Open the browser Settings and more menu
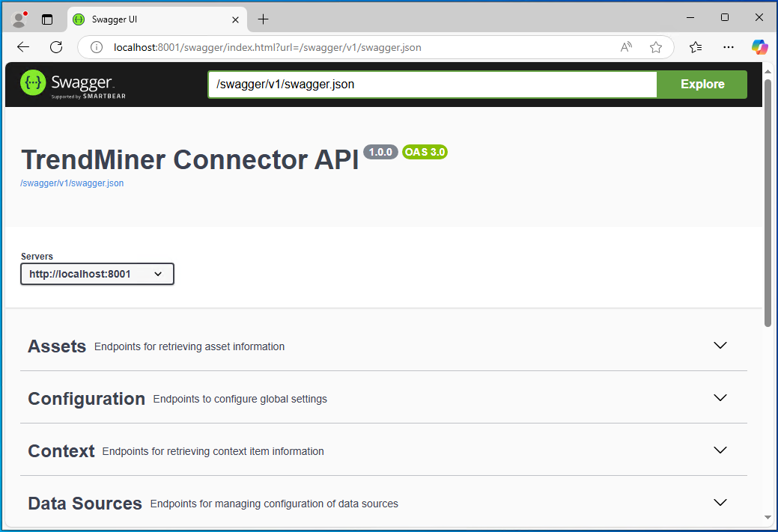 tap(728, 46)
